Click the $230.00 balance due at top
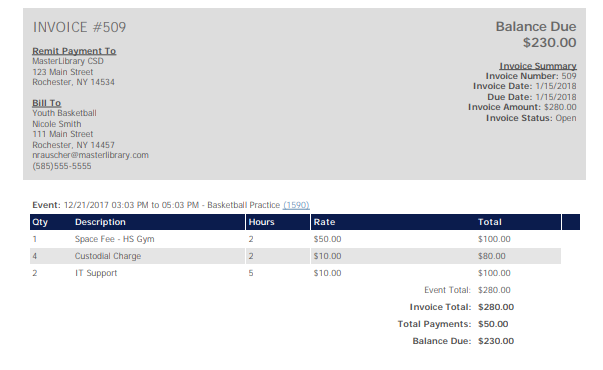This screenshot has height=370, width=603. (549, 42)
